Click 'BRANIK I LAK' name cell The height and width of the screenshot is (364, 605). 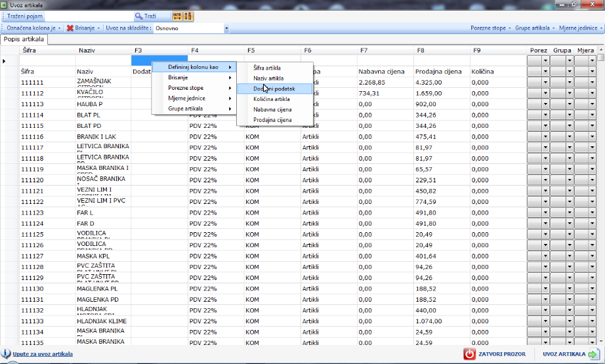104,137
